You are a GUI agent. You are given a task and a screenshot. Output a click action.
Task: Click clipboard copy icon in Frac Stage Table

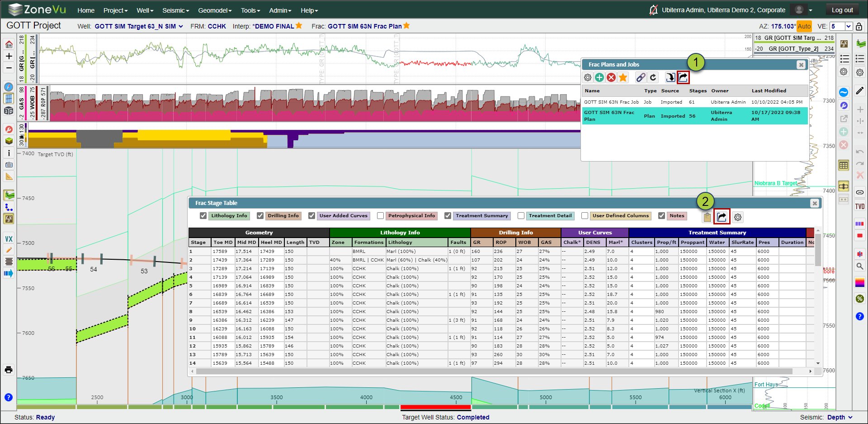coord(707,217)
